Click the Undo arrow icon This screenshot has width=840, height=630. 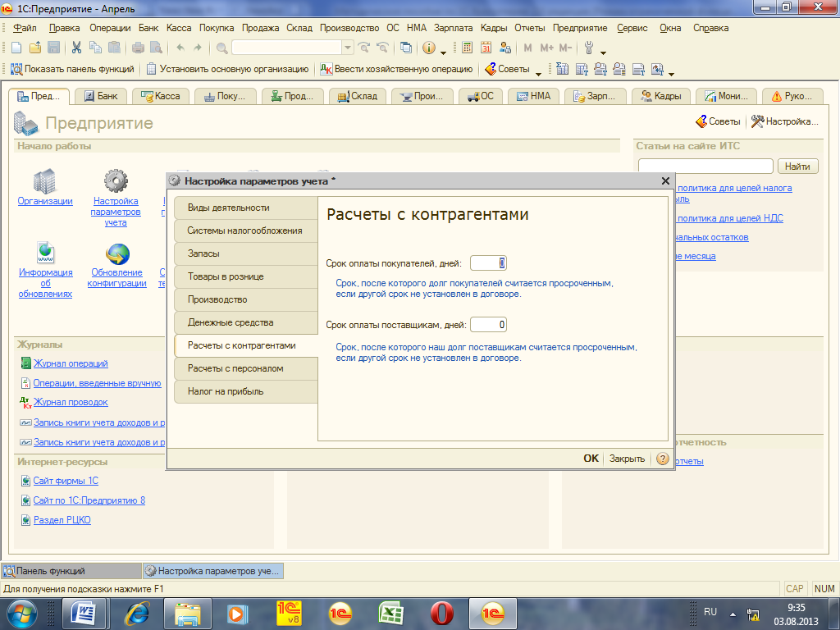(180, 48)
